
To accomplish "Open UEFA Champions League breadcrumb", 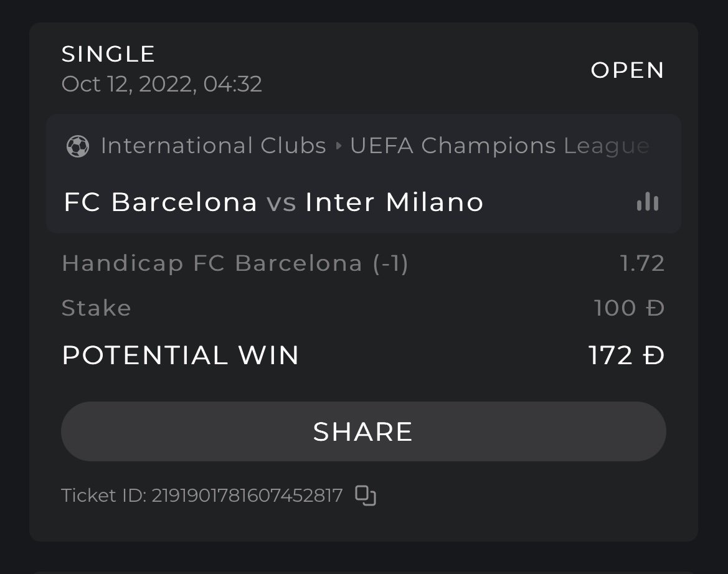I will pos(499,146).
